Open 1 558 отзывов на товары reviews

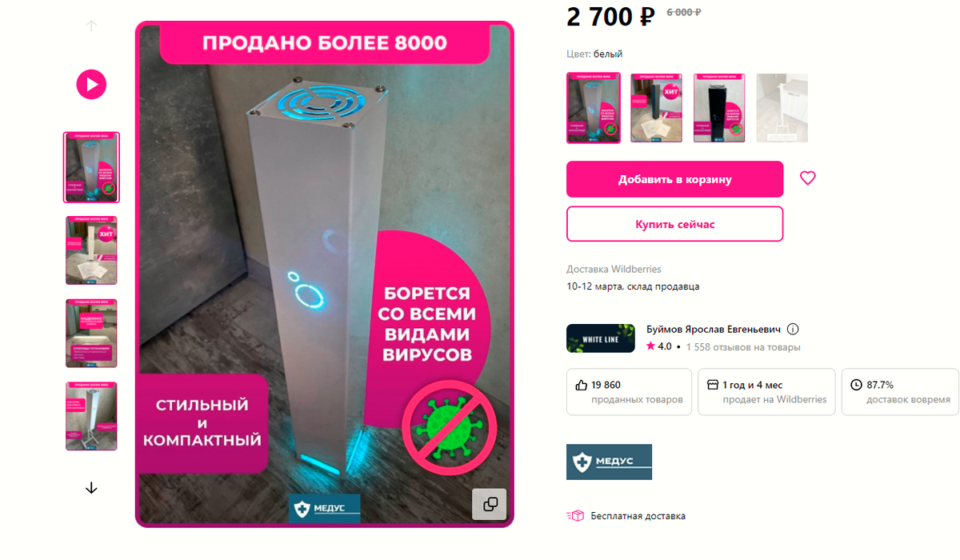(743, 347)
